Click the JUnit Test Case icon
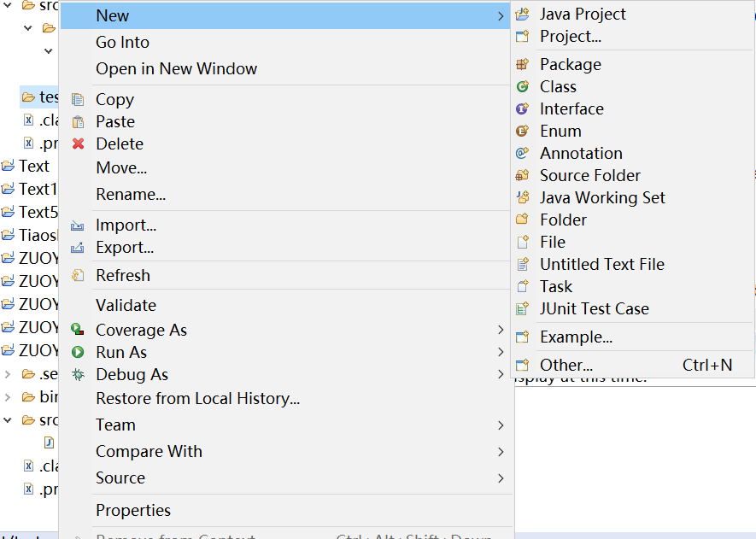Viewport: 756px width, 539px height. (522, 308)
